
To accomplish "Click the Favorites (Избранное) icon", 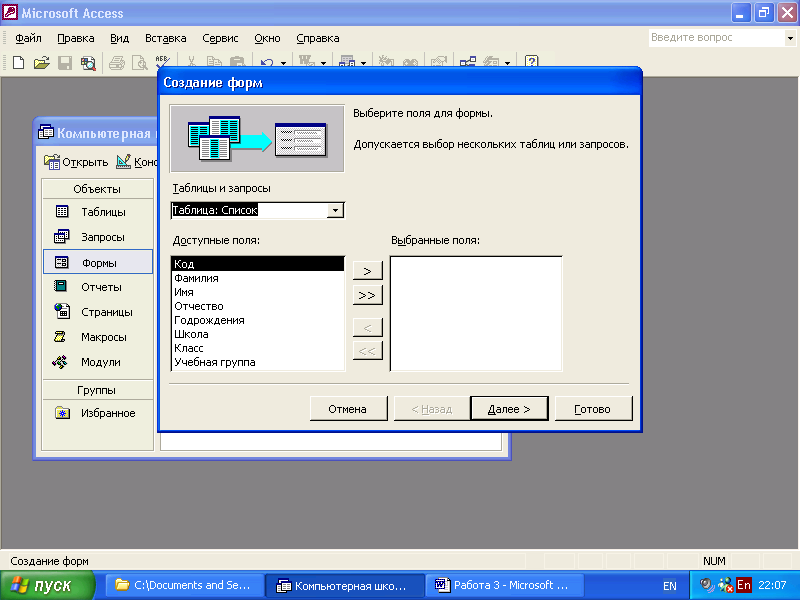I will point(62,413).
